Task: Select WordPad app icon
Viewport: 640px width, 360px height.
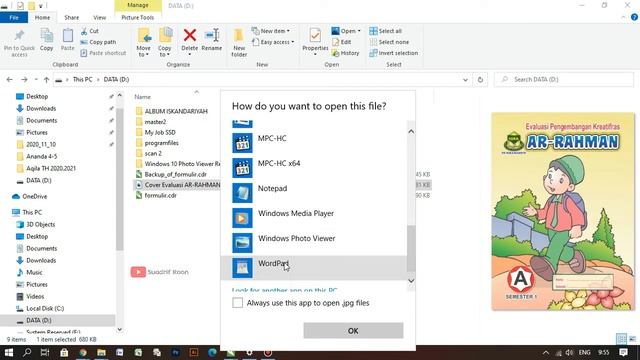Action: (242, 268)
